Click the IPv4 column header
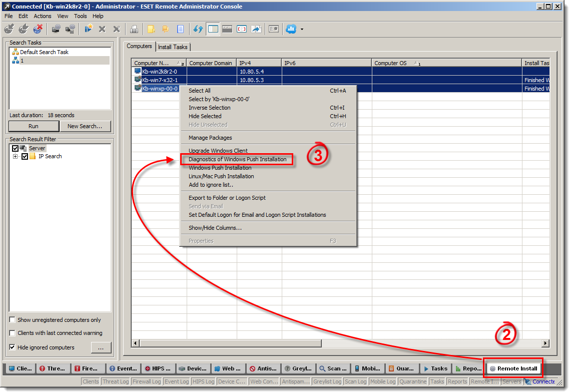This screenshot has width=569, height=392. [259, 63]
